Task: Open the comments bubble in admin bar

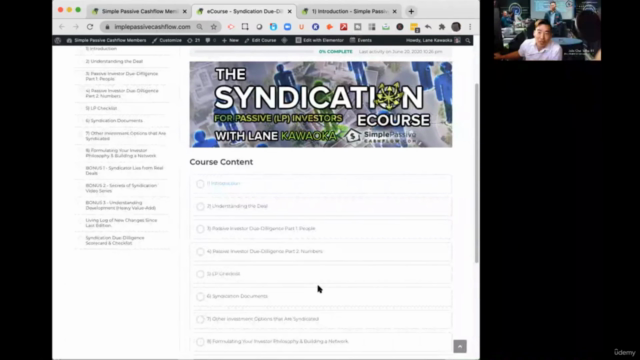Action: pos(210,40)
